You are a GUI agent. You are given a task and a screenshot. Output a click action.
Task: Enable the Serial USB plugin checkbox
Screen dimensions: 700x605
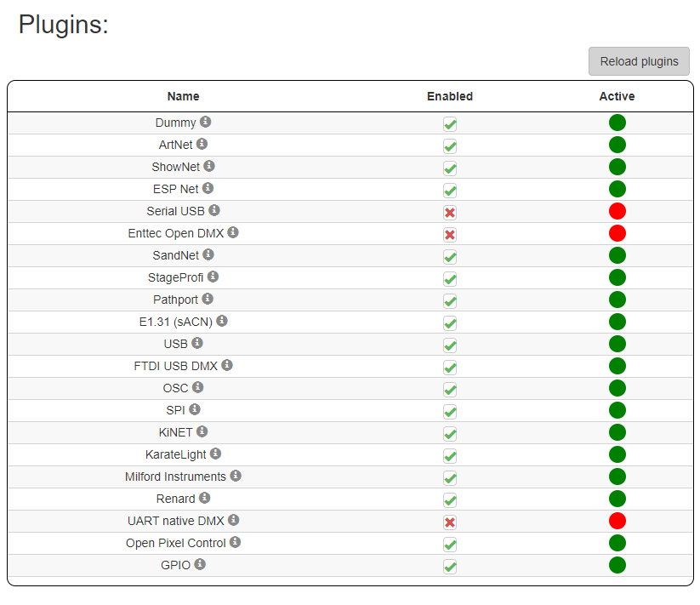(x=450, y=213)
